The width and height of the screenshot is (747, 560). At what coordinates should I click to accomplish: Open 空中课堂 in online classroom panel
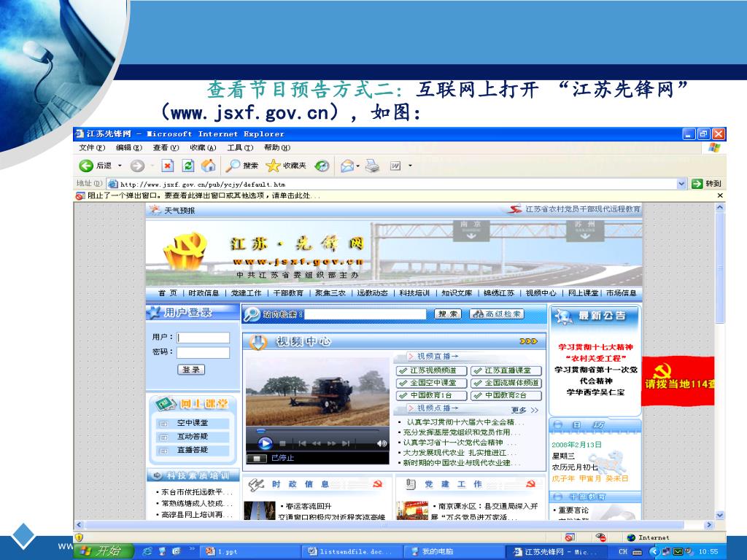point(193,423)
